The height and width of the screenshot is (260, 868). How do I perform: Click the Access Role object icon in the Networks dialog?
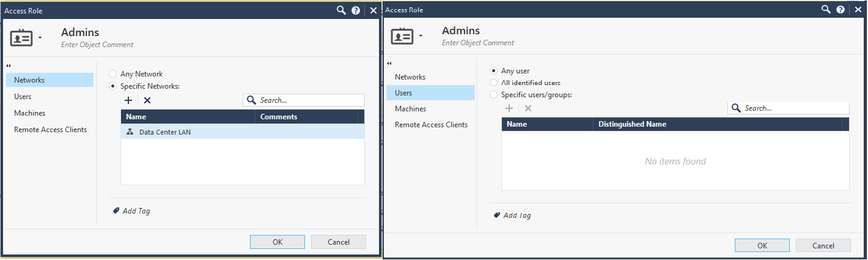[21, 37]
